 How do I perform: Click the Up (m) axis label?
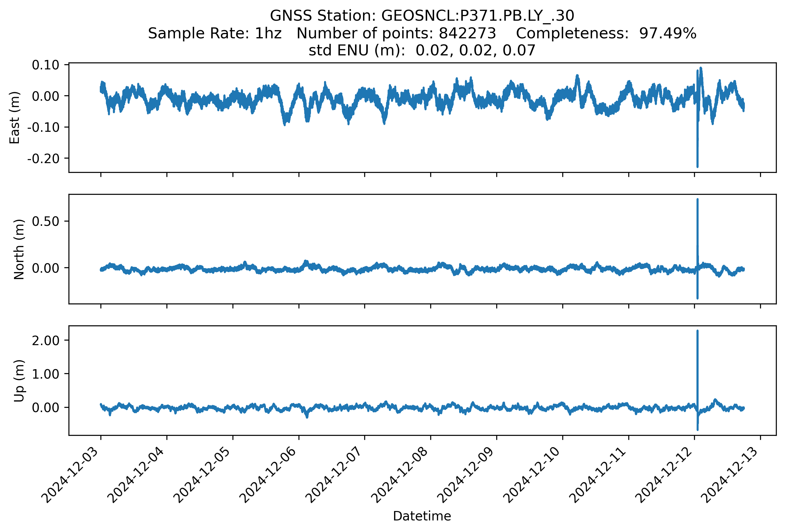tap(19, 381)
